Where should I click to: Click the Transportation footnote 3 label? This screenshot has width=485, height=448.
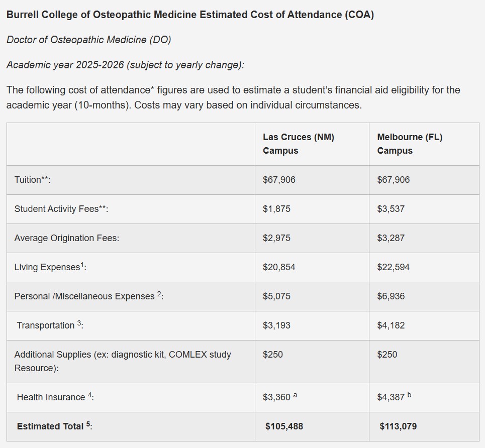(x=50, y=325)
